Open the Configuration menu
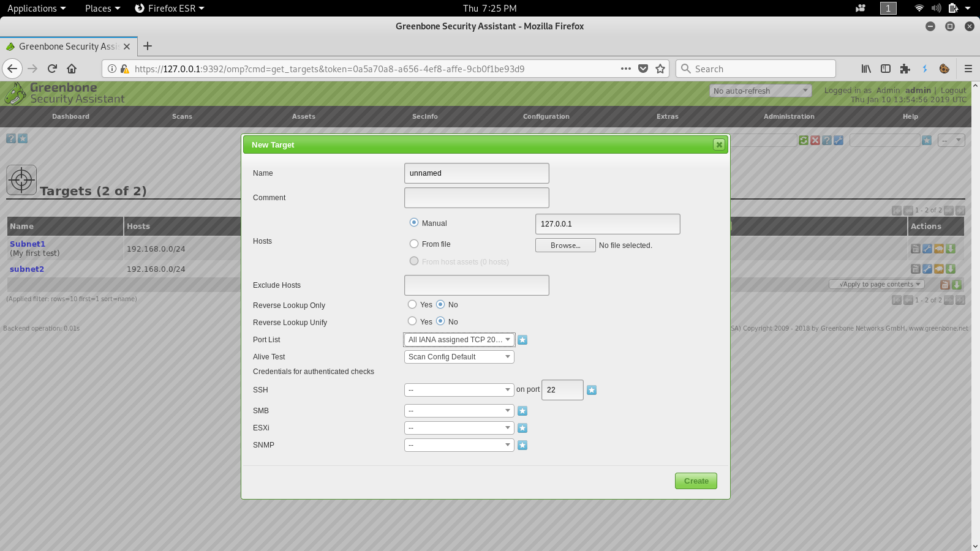Screen dimensions: 980x551 pyautogui.click(x=546, y=116)
